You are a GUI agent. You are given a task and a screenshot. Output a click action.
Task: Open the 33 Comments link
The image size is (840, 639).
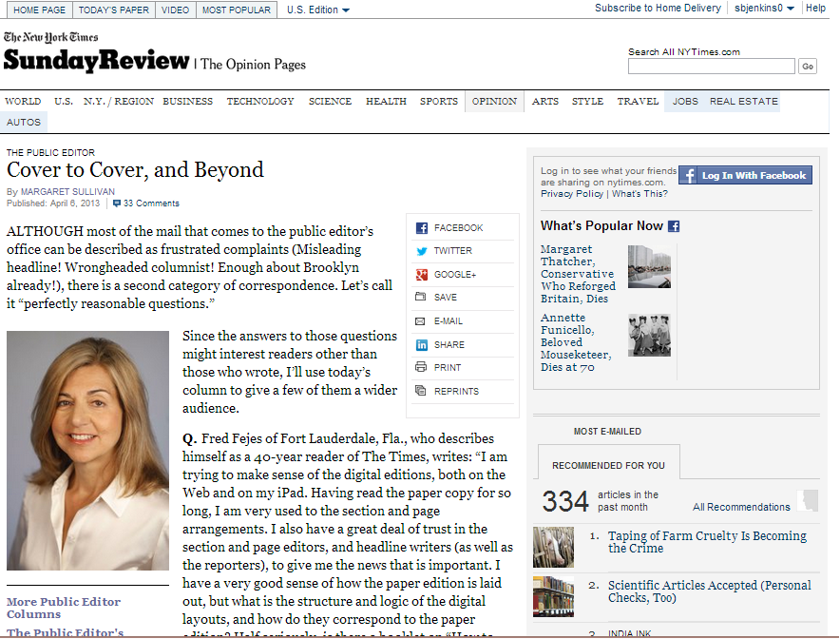tap(151, 203)
